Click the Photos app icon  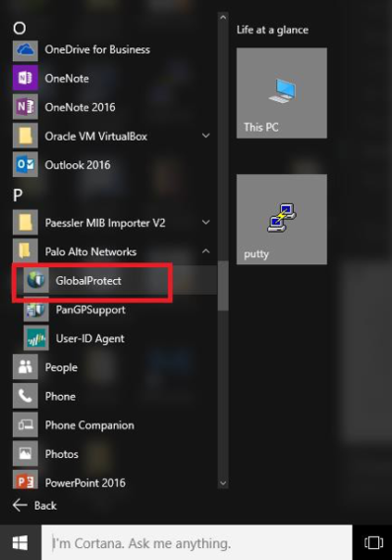tap(25, 454)
